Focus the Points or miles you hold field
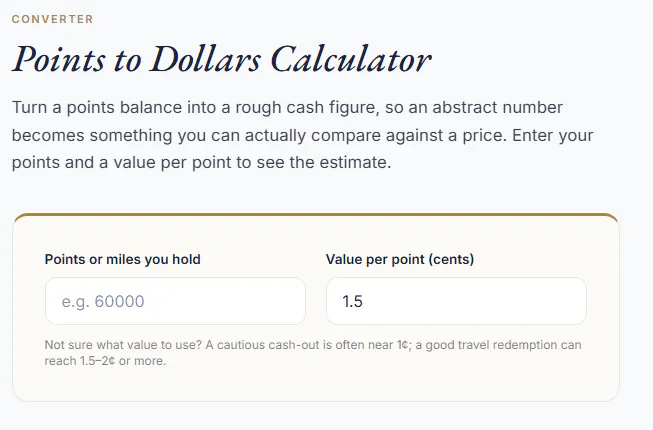 [x=175, y=301]
